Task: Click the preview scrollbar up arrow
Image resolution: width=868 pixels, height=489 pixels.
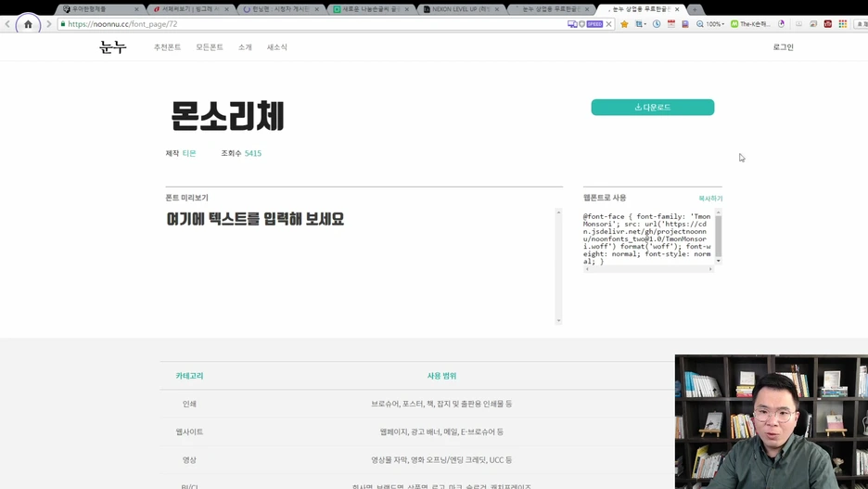Action: [558, 212]
